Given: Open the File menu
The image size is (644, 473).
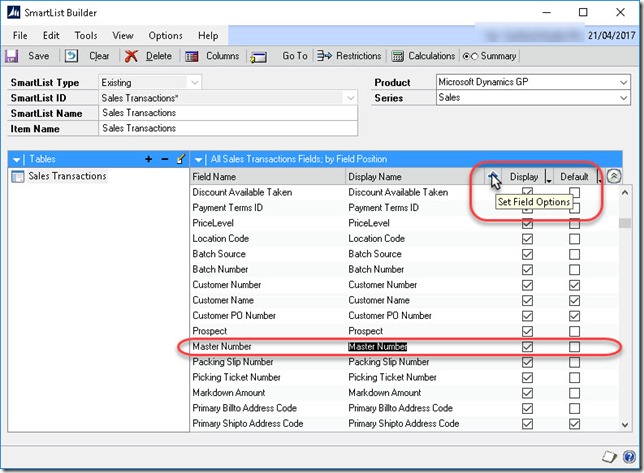Looking at the screenshot, I should [x=20, y=36].
